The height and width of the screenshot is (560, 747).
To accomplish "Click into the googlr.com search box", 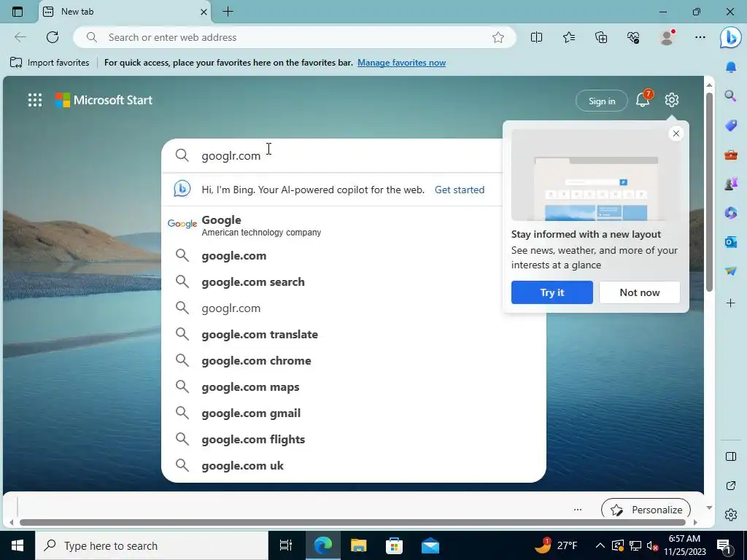I will tap(333, 156).
